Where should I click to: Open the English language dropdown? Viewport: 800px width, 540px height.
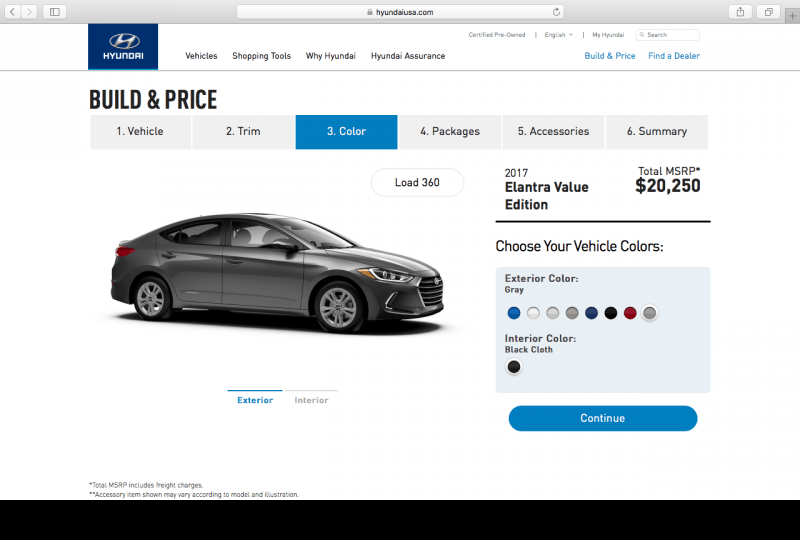click(558, 35)
